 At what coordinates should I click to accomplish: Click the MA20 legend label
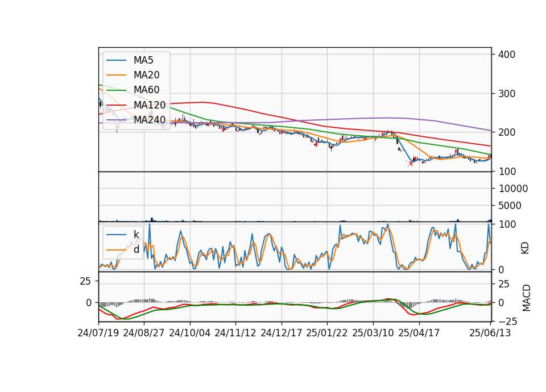[146, 75]
